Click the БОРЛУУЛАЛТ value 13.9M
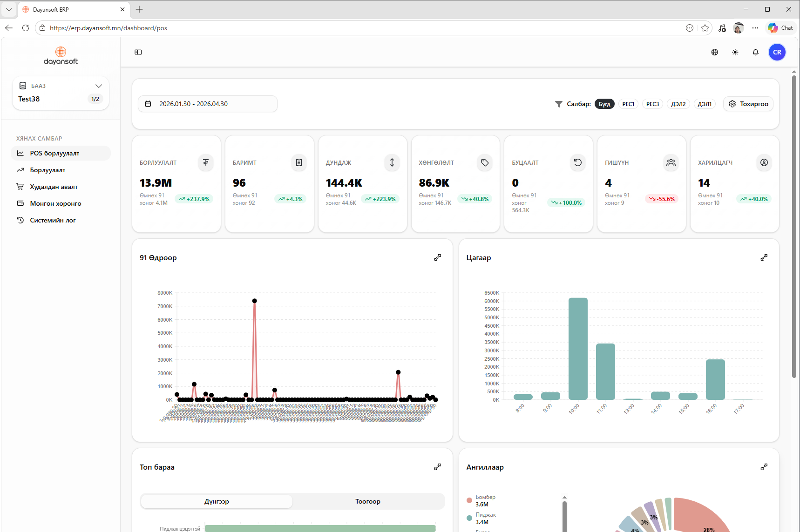Image resolution: width=800 pixels, height=532 pixels. point(156,183)
